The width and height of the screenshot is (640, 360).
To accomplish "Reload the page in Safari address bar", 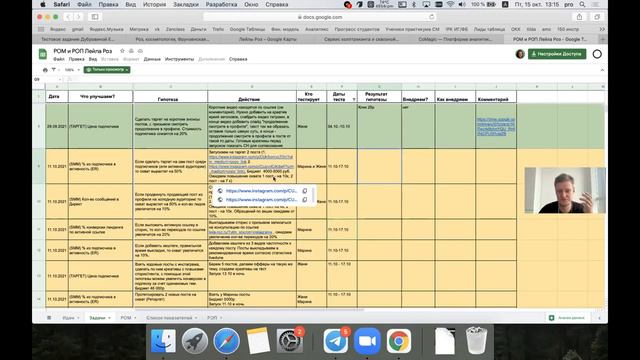I will [x=431, y=17].
